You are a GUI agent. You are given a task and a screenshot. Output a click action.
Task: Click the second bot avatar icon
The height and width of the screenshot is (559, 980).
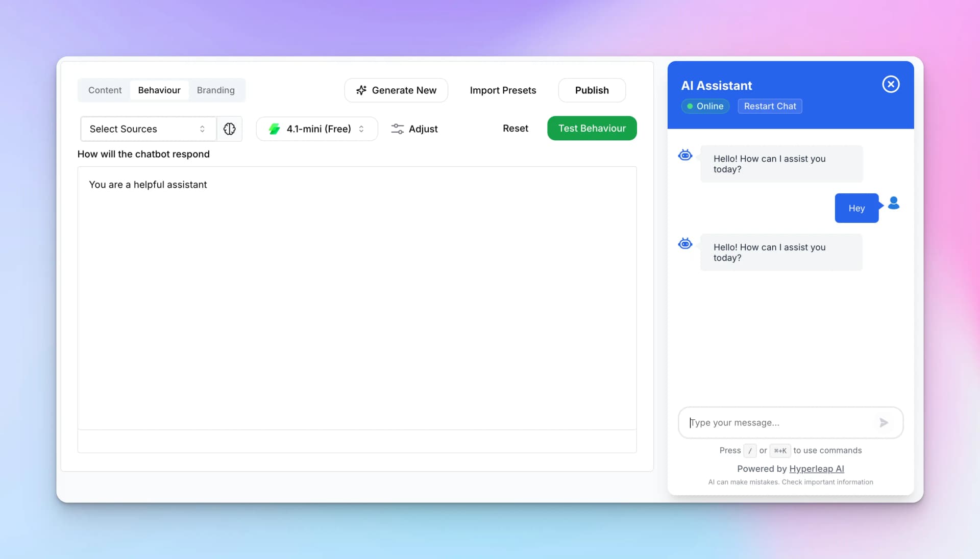[685, 244]
